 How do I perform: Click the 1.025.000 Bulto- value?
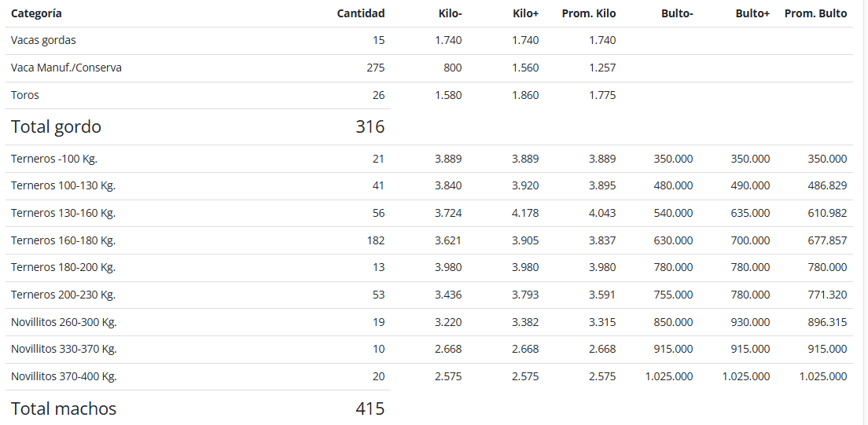click(669, 377)
